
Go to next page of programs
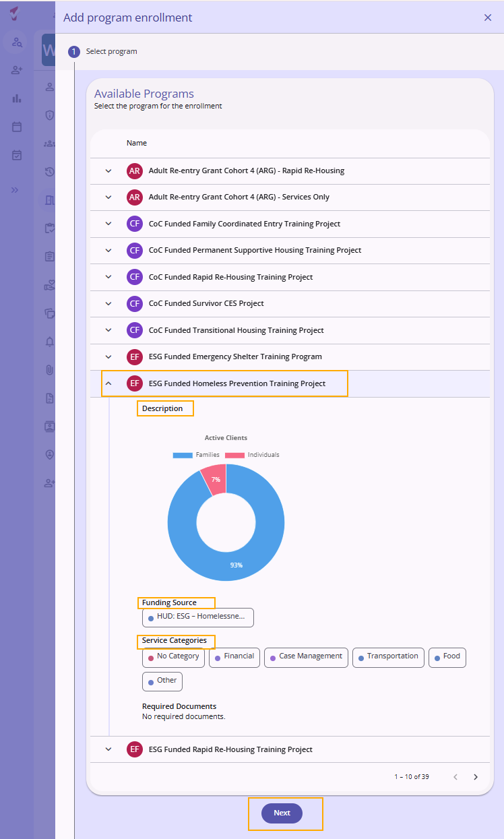click(x=476, y=777)
